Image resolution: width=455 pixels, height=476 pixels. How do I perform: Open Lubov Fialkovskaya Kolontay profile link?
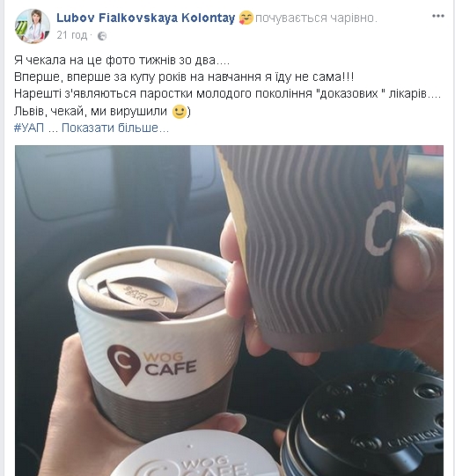[146, 18]
